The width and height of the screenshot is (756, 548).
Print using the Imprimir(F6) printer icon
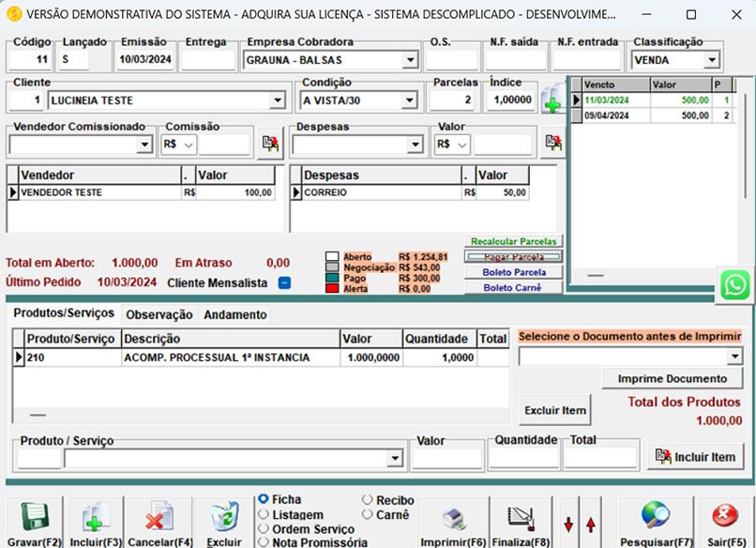pyautogui.click(x=453, y=516)
